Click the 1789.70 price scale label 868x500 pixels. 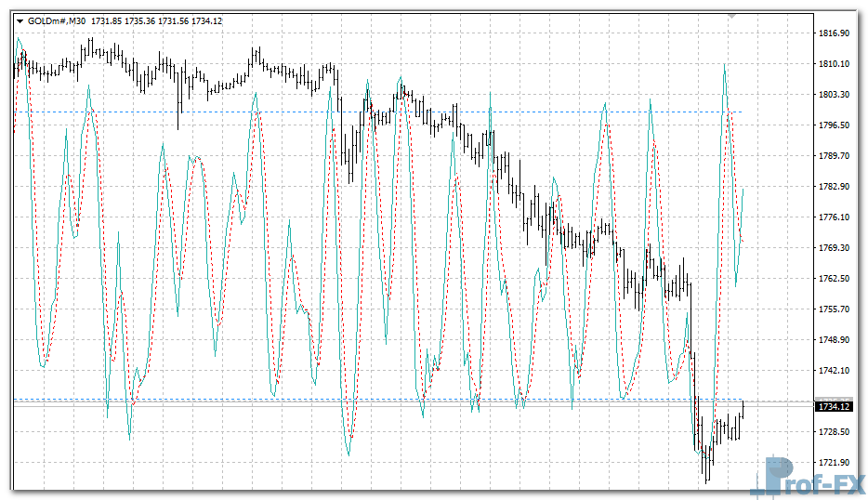point(834,156)
